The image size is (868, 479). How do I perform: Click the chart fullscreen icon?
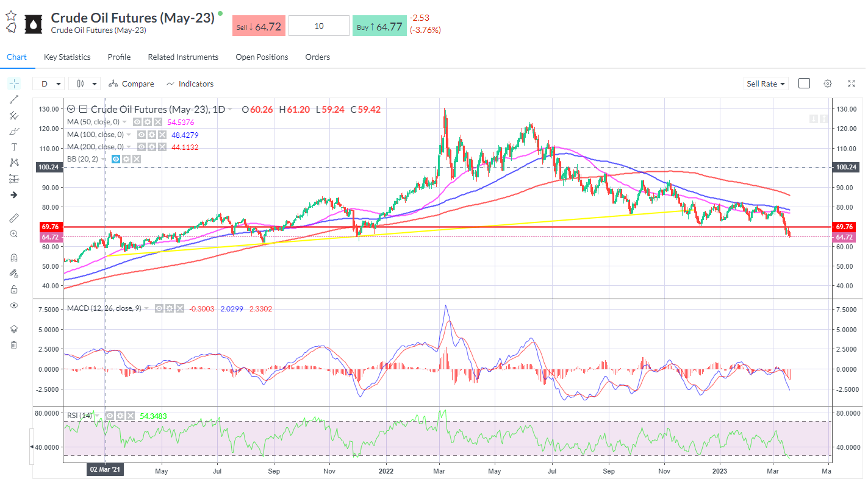pos(852,83)
